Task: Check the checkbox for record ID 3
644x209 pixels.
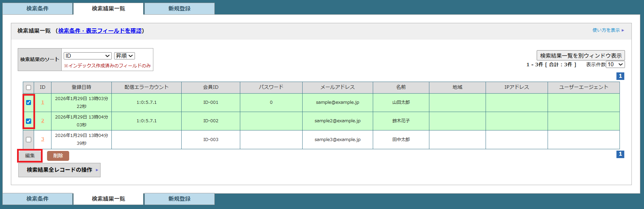Action: pos(29,140)
